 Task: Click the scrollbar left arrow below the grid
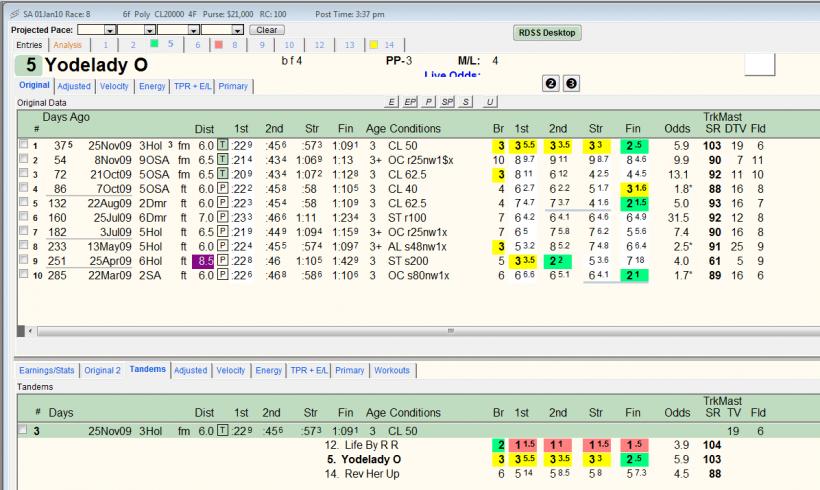(30, 331)
